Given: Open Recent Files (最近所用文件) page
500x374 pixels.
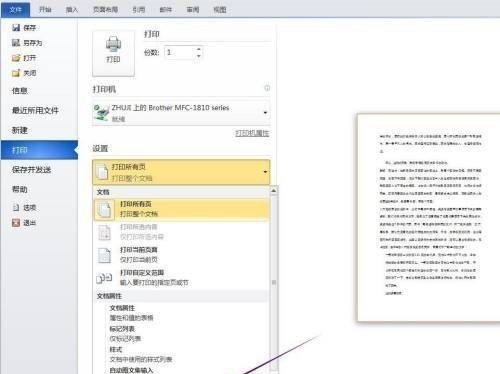Looking at the screenshot, I should point(39,110).
